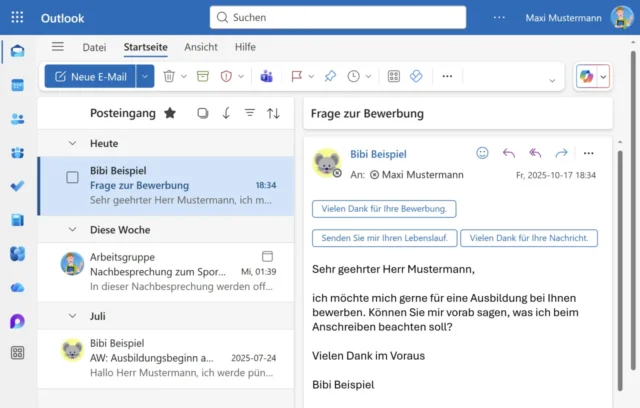The width and height of the screenshot is (640, 408).
Task: Open the Neue E-Mail dropdown arrow
Action: (145, 76)
